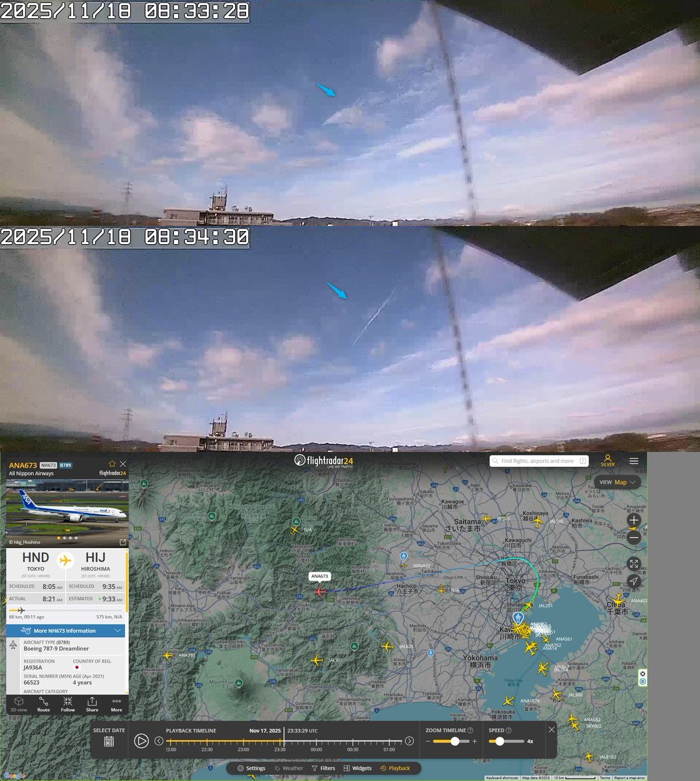Decrease zoom timeline with minus
The height and width of the screenshot is (781, 700).
point(428,741)
